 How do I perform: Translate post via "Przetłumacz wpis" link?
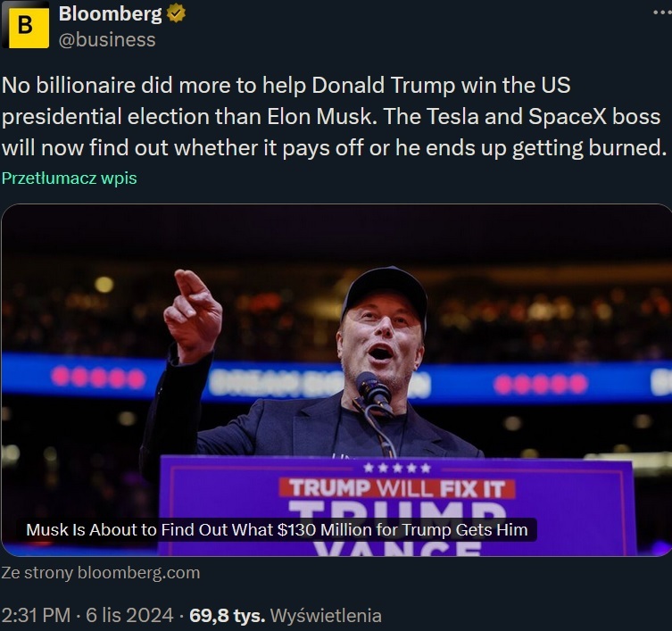tap(69, 178)
